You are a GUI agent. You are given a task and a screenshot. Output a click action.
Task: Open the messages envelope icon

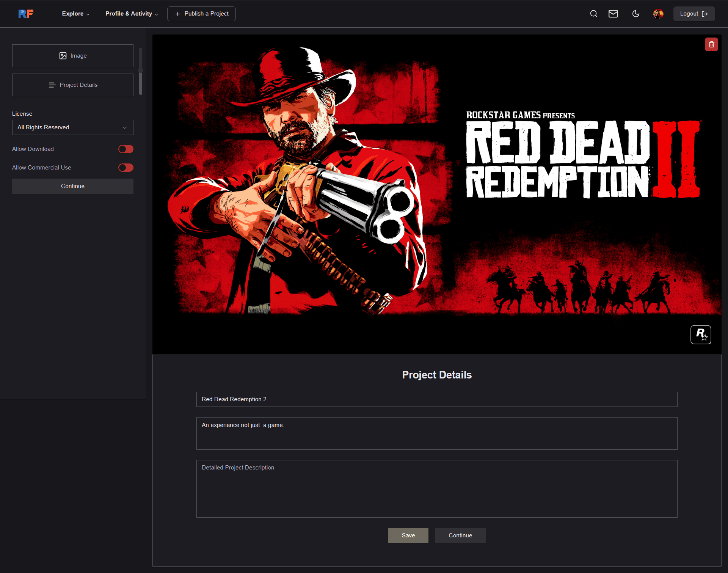coord(613,14)
